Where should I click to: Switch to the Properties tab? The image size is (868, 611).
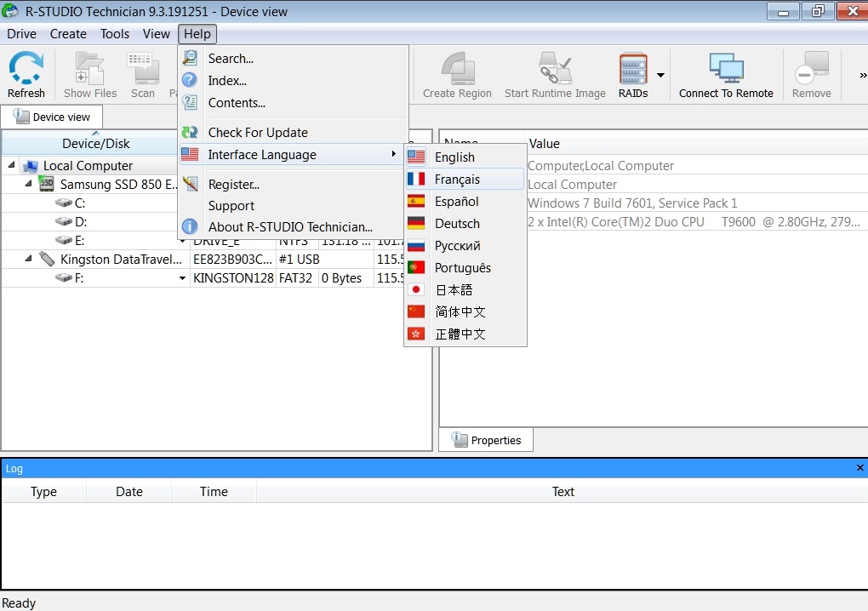(x=486, y=440)
